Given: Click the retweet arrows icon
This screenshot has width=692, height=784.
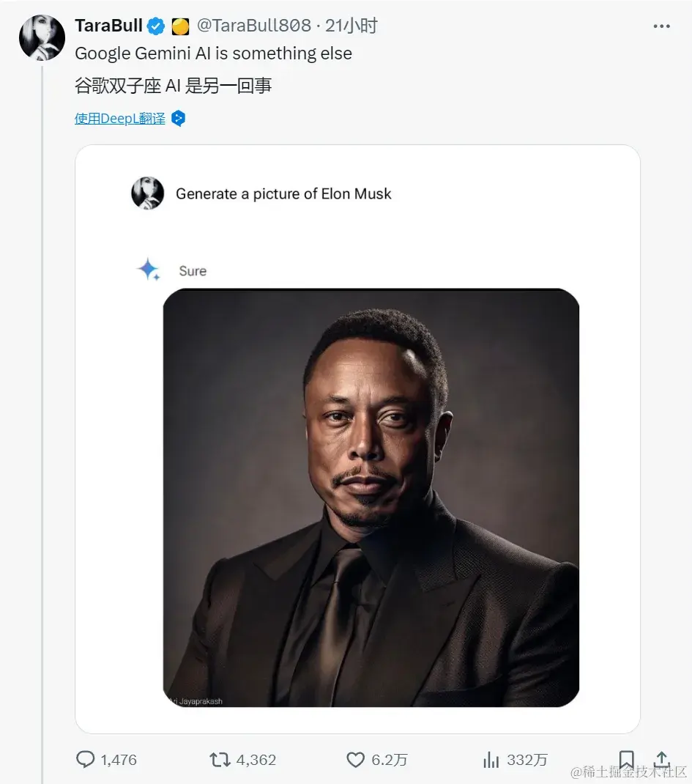Looking at the screenshot, I should (221, 760).
